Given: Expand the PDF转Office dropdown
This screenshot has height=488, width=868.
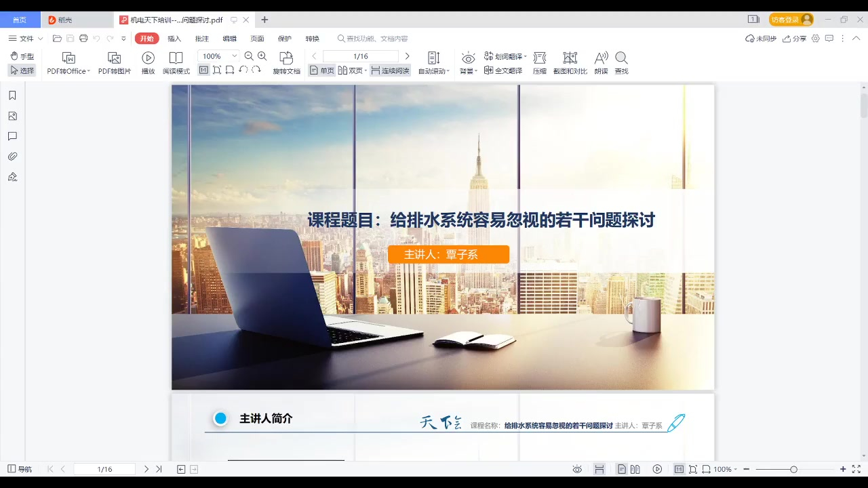Looking at the screenshot, I should (89, 71).
